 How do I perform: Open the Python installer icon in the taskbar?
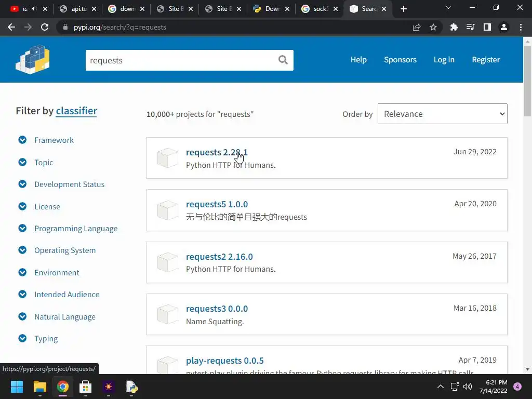131,387
